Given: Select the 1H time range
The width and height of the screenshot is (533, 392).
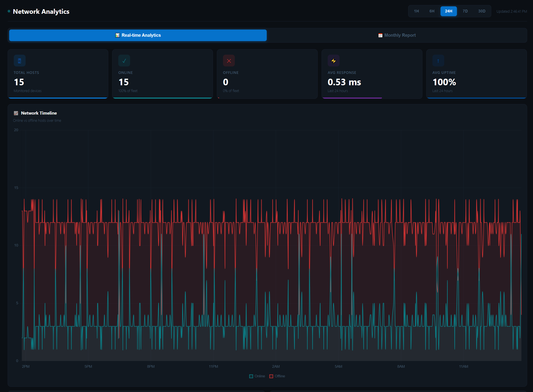Looking at the screenshot, I should (x=416, y=11).
